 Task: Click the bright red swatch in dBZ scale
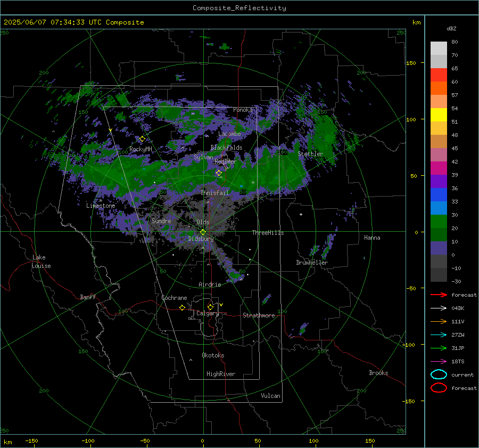(439, 75)
